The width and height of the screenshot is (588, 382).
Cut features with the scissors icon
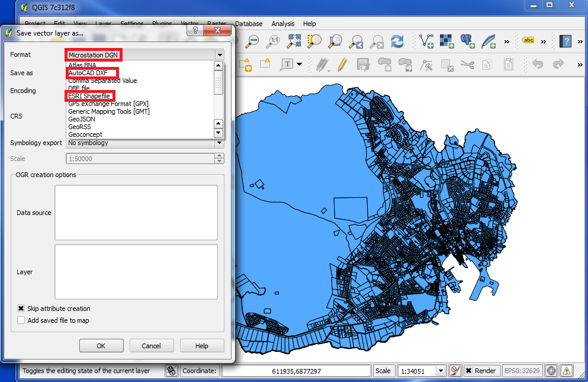(x=467, y=65)
